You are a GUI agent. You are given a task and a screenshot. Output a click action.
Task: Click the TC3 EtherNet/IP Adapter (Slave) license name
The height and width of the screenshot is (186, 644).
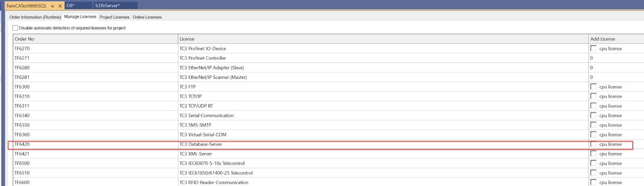click(212, 68)
